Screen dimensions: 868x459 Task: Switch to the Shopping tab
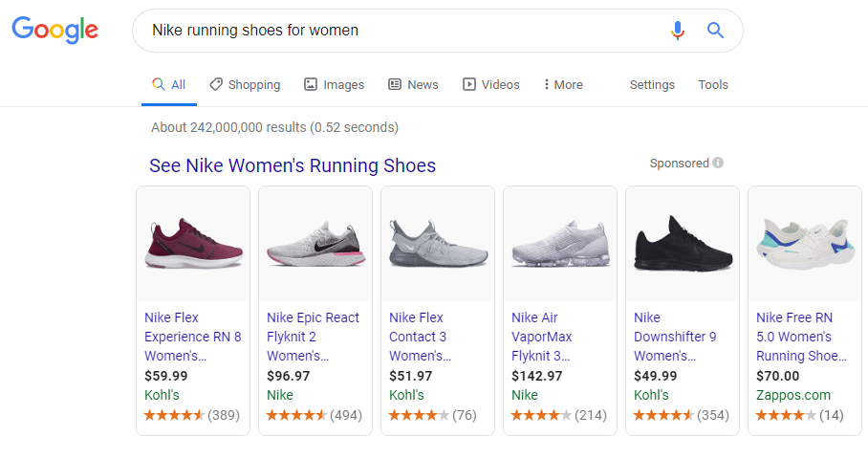(x=245, y=85)
